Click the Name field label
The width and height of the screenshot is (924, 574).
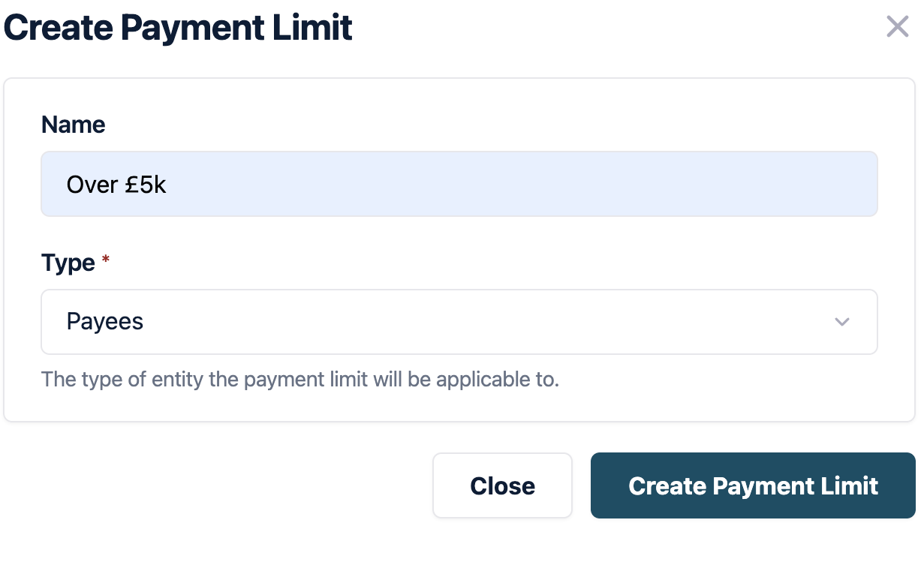[73, 125]
